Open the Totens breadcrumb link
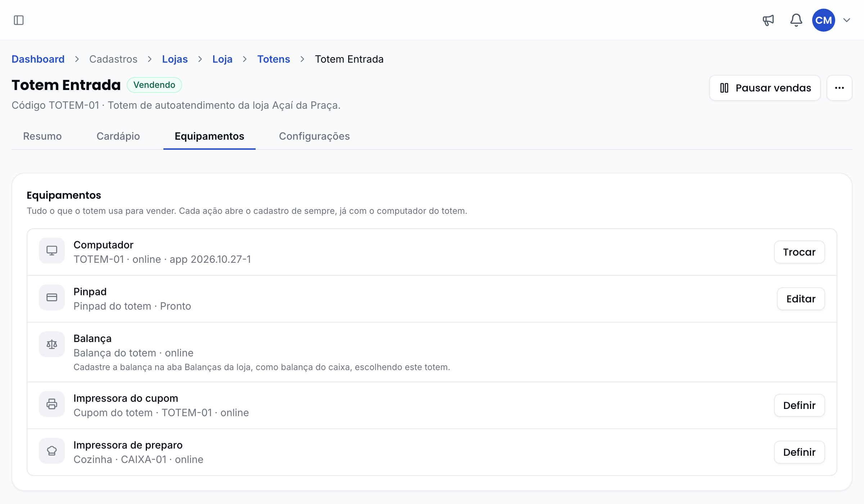This screenshot has width=864, height=504. (274, 59)
